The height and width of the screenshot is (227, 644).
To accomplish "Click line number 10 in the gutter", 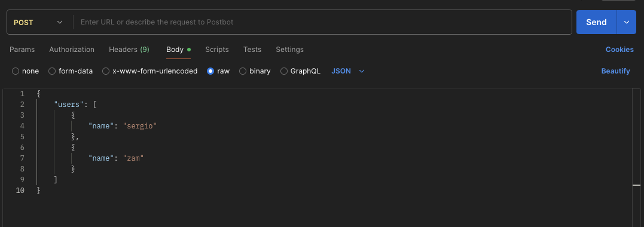I will tap(20, 191).
